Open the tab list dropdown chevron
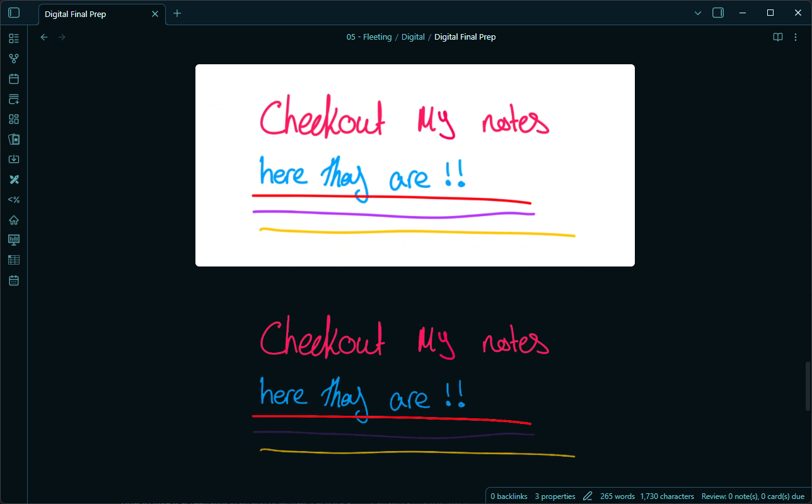Image resolution: width=812 pixels, height=504 pixels. click(698, 13)
